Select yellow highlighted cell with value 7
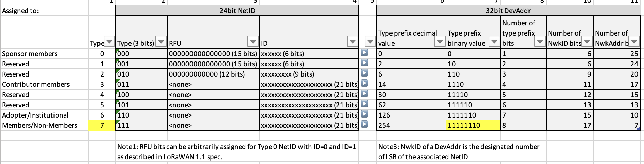The width and height of the screenshot is (644, 164). click(x=102, y=125)
